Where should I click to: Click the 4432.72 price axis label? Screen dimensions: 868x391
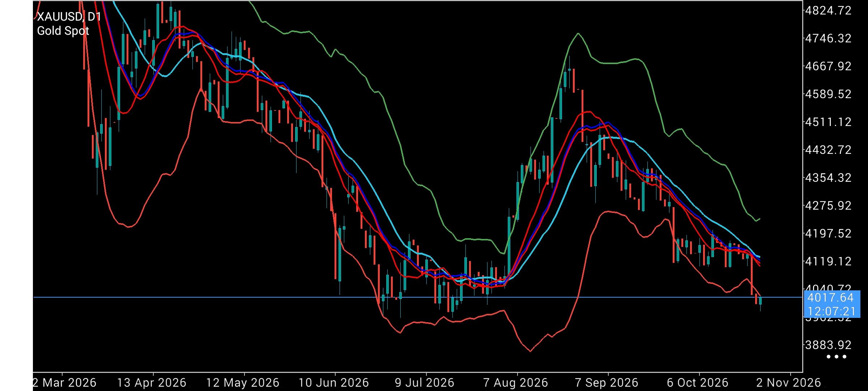click(828, 150)
